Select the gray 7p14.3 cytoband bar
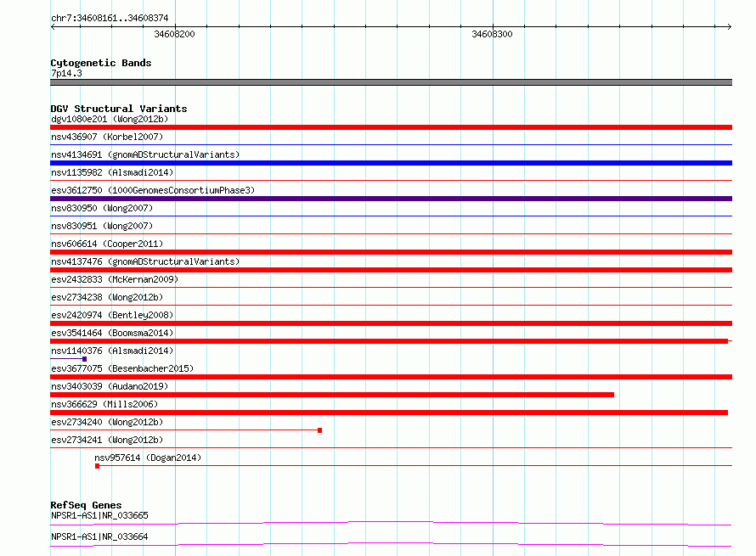The width and height of the screenshot is (756, 556). click(391, 82)
